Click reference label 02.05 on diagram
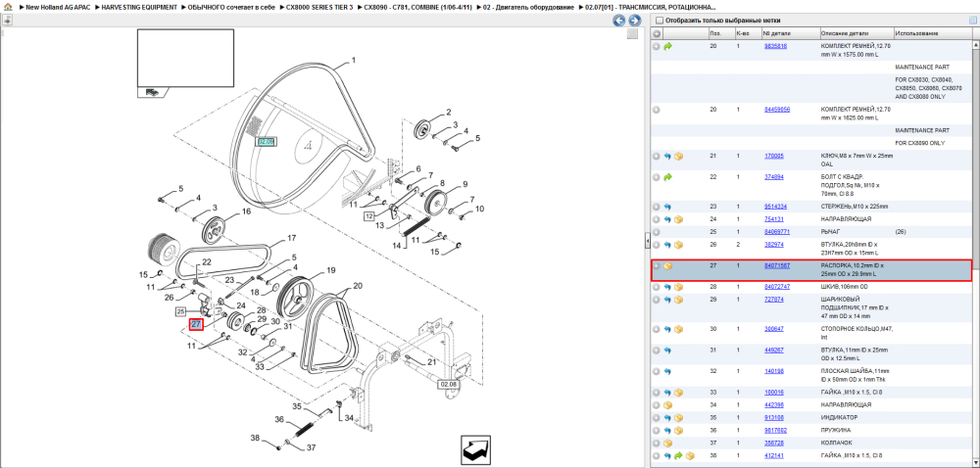Image resolution: width=980 pixels, height=468 pixels. click(267, 142)
